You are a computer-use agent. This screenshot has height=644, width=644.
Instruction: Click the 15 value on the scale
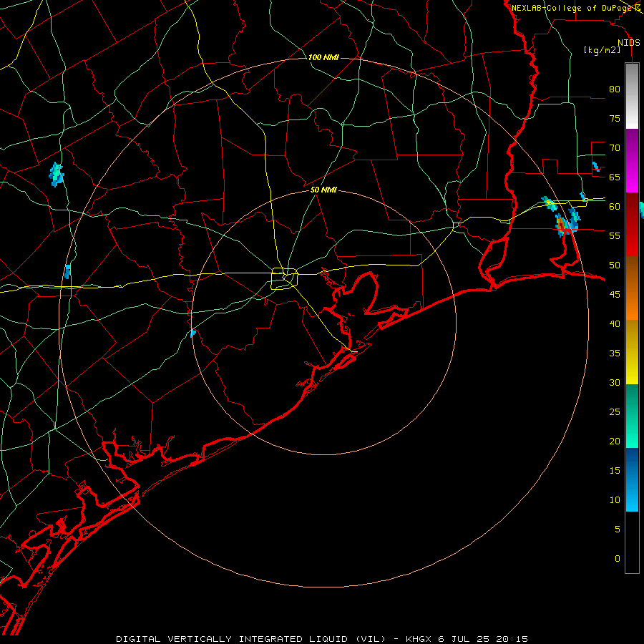coord(615,470)
